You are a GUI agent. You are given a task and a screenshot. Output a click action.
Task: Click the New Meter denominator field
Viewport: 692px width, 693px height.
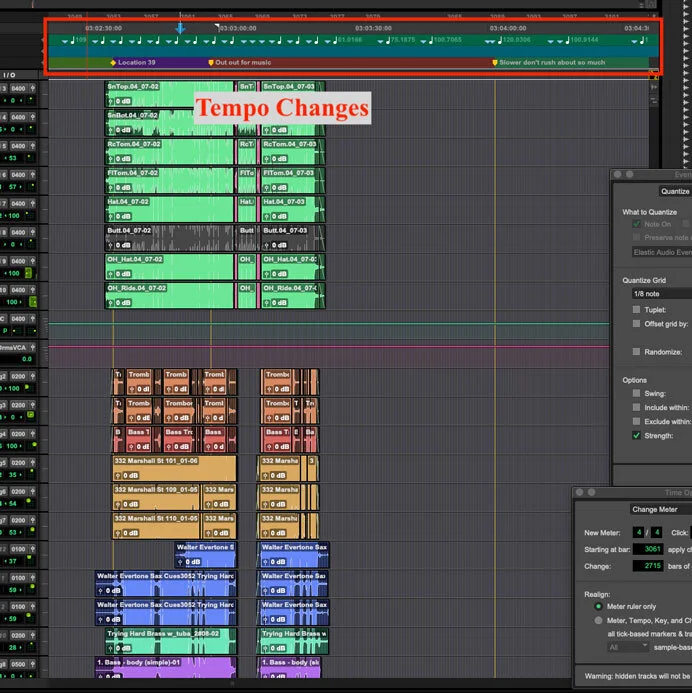pos(656,533)
